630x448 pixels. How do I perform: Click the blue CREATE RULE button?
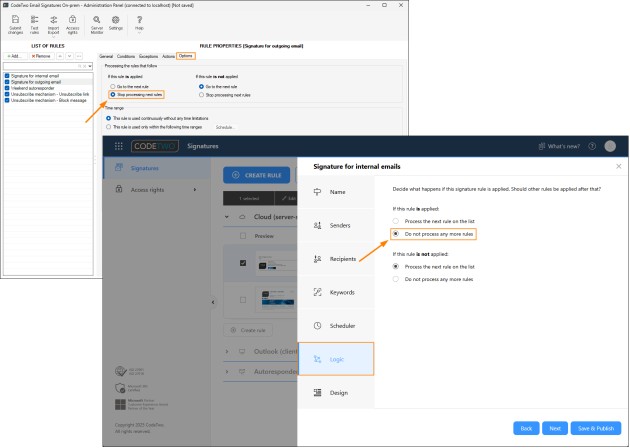click(x=257, y=175)
